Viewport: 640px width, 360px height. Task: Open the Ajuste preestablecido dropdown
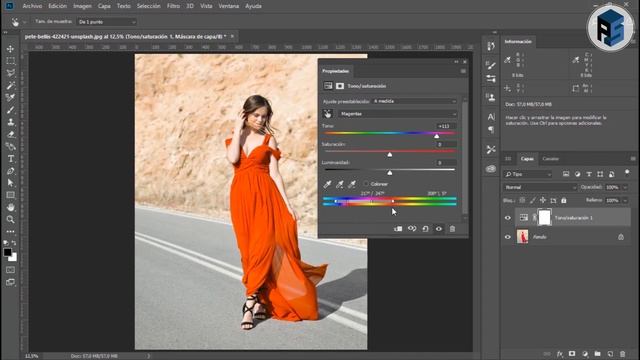(414, 101)
